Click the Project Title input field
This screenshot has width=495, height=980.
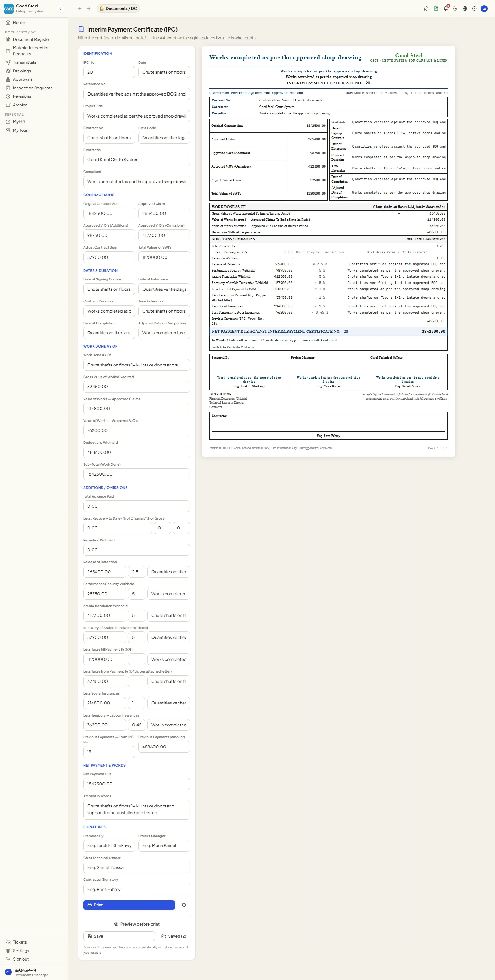tap(137, 116)
